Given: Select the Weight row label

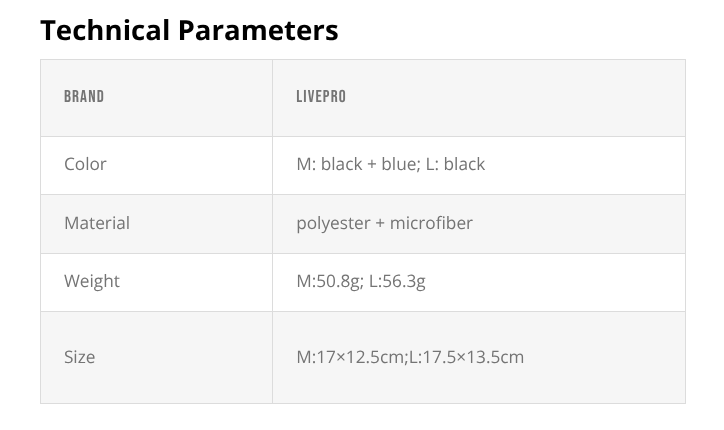Looking at the screenshot, I should point(92,281).
